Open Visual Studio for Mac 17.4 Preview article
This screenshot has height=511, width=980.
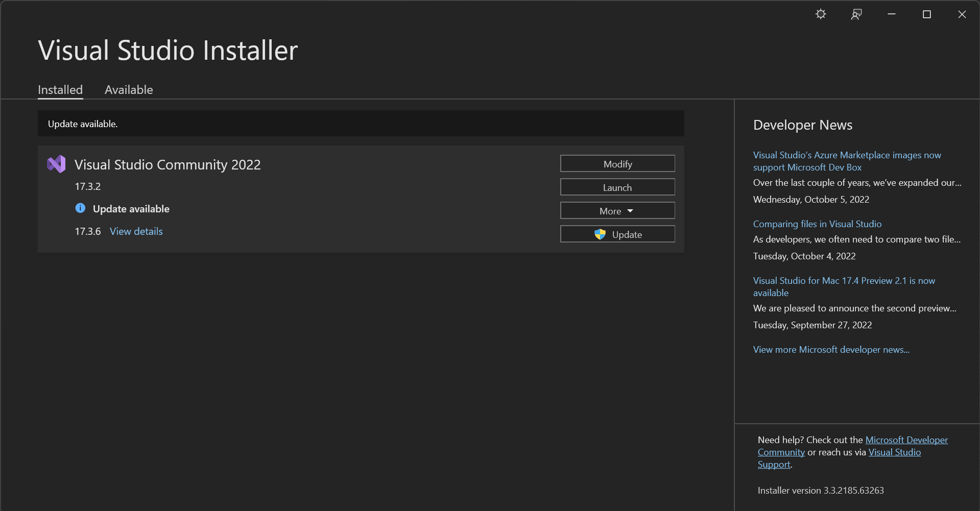point(844,287)
